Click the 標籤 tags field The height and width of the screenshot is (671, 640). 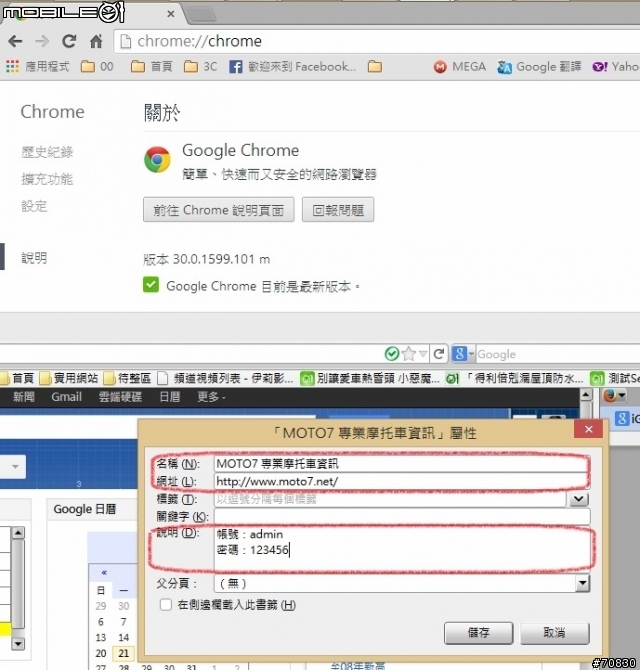point(390,499)
